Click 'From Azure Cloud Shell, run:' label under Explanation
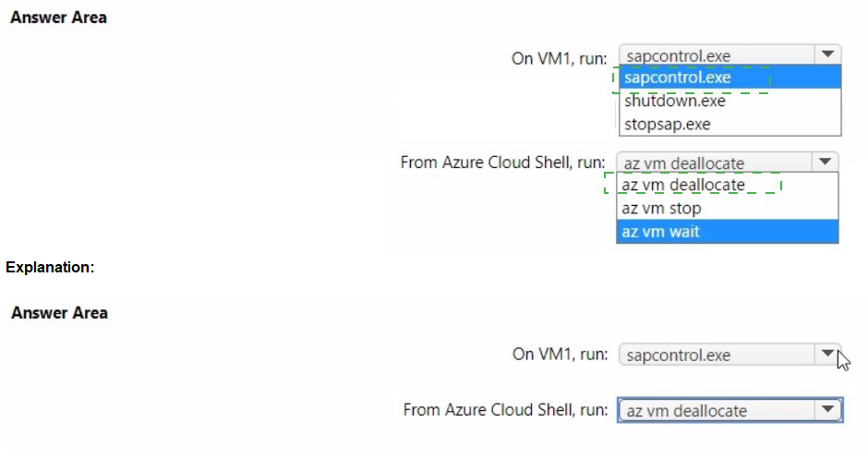This screenshot has width=868, height=470. pos(504,410)
